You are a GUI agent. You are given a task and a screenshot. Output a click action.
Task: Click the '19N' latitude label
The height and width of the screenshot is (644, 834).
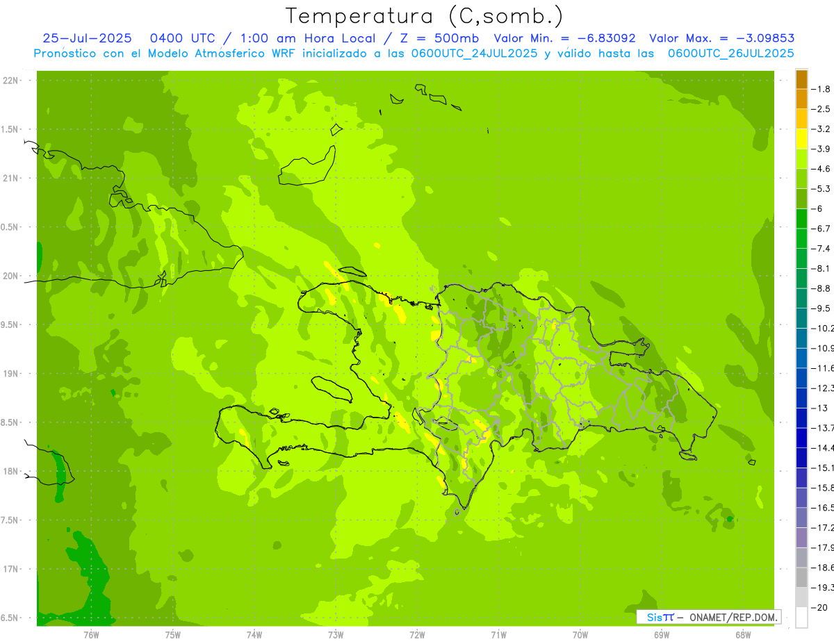[11, 374]
